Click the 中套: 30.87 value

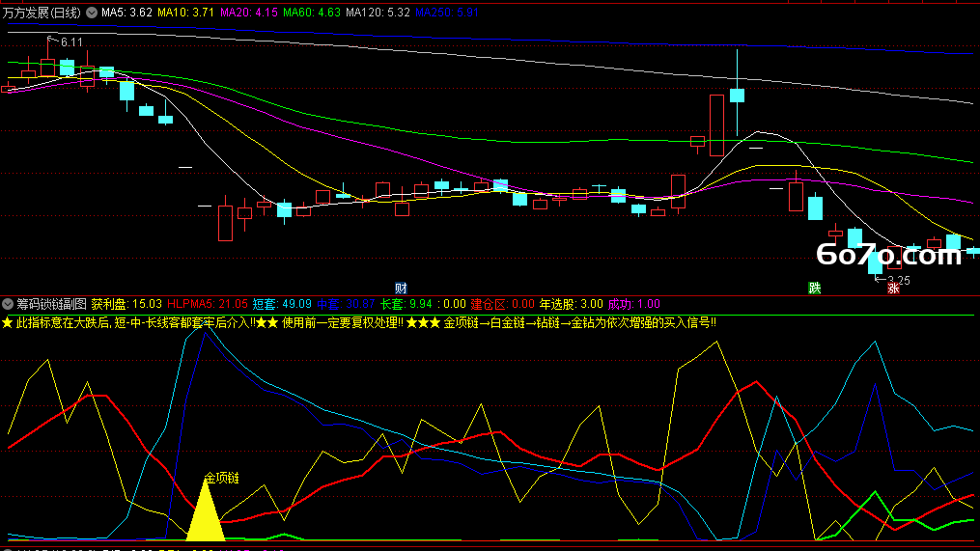click(346, 304)
